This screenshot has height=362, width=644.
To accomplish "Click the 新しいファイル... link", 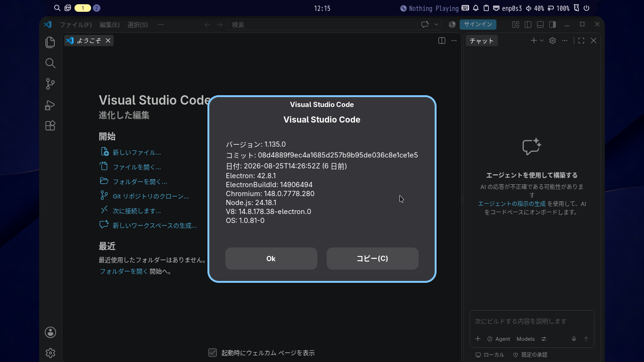I will pyautogui.click(x=137, y=153).
